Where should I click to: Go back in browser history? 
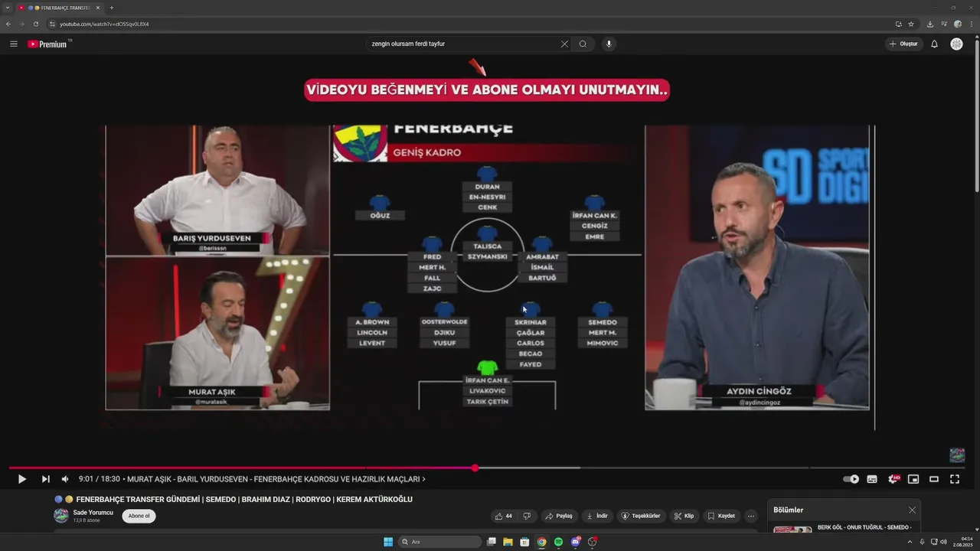coord(8,24)
